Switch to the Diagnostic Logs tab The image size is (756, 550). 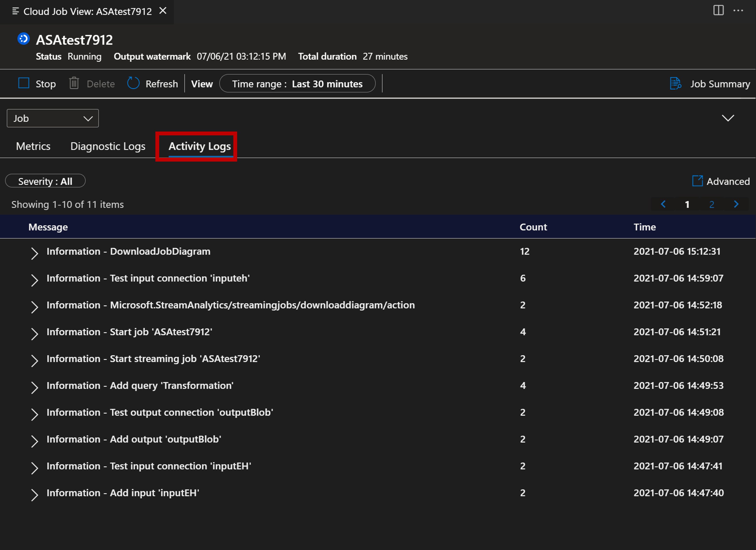pyautogui.click(x=108, y=146)
